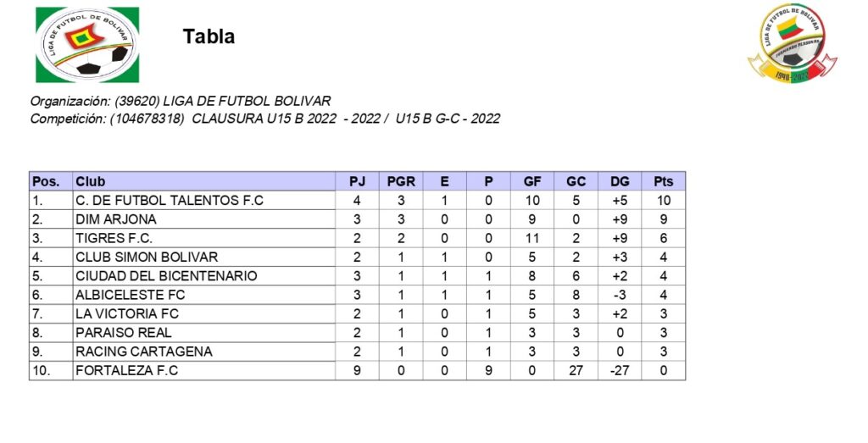The width and height of the screenshot is (868, 443).
Task: Select the Club column header
Action: (x=91, y=181)
